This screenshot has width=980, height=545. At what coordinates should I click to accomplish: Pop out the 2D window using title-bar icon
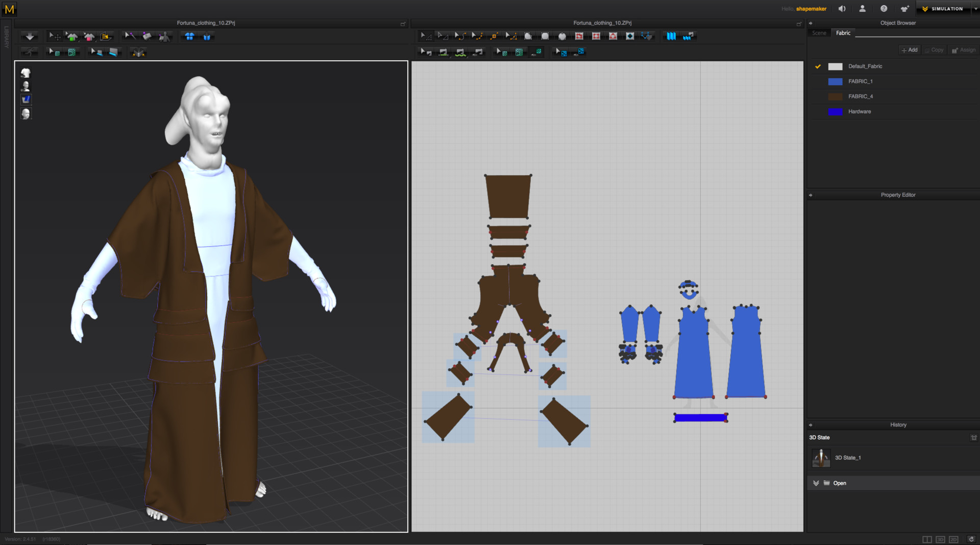(799, 23)
